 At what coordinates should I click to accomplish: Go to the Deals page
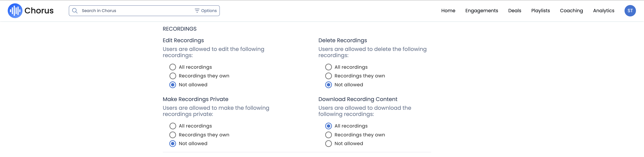[x=515, y=11]
